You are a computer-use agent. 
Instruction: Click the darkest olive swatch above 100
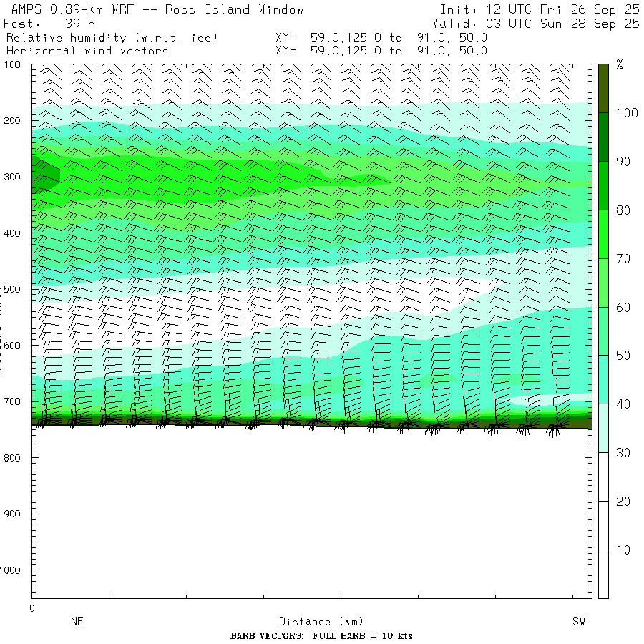click(x=603, y=87)
